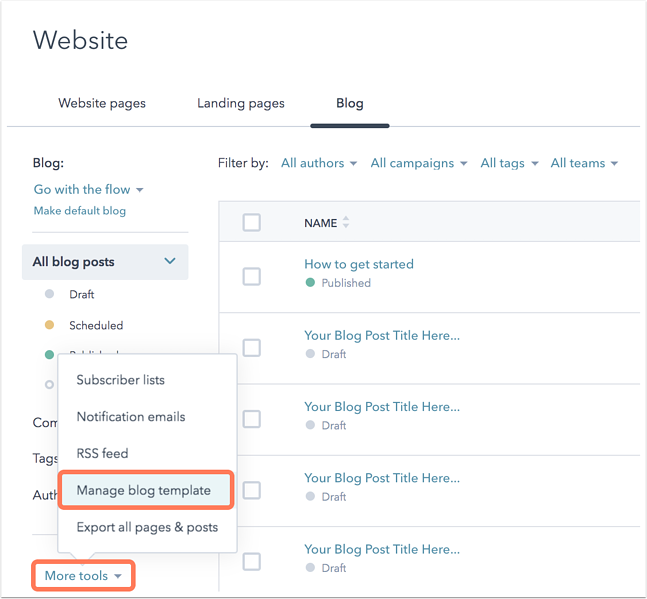Select Subscriber lists menu option
Screen dimensions: 647x599
click(x=121, y=380)
